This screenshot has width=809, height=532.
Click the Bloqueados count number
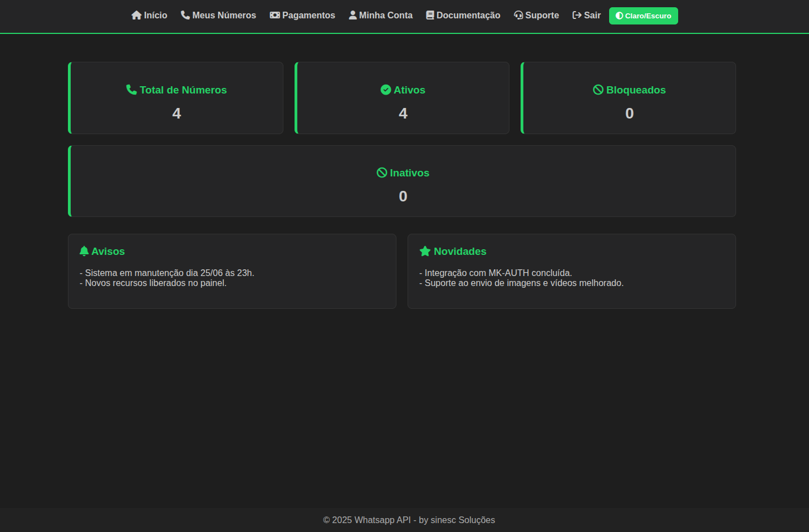pyautogui.click(x=629, y=114)
